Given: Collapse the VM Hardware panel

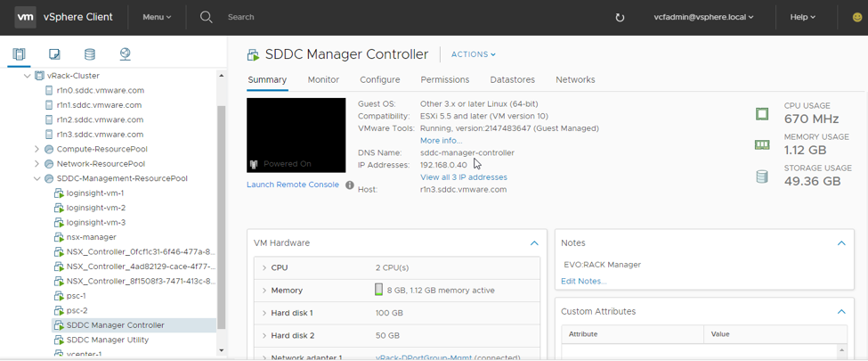Looking at the screenshot, I should pos(534,243).
